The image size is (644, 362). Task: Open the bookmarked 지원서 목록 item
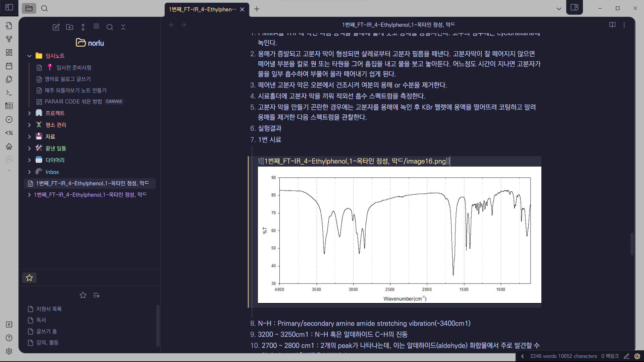point(49,309)
